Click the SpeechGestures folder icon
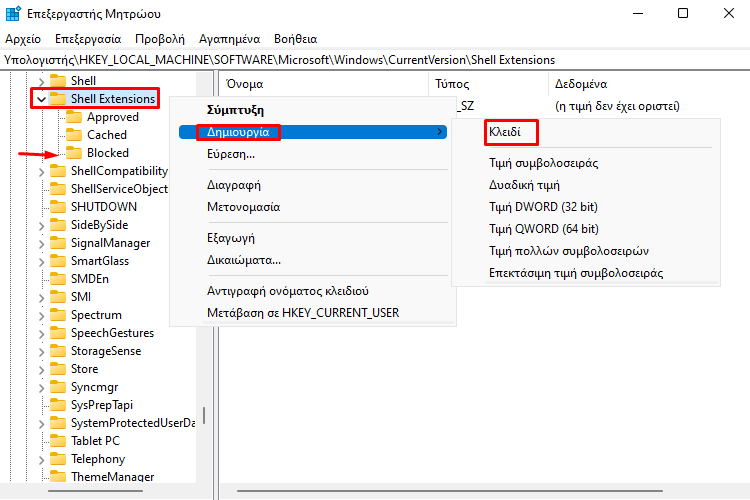 pos(58,333)
